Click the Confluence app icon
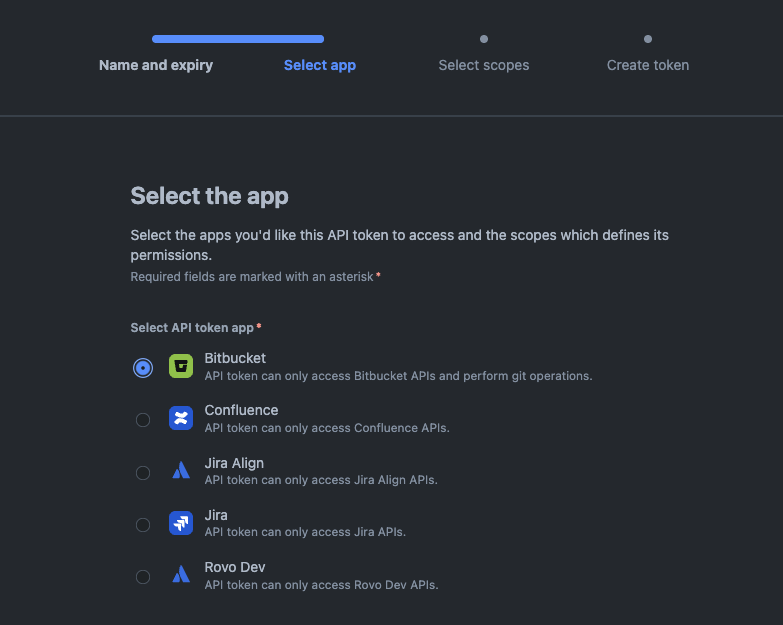Image resolution: width=783 pixels, height=625 pixels. pyautogui.click(x=181, y=418)
